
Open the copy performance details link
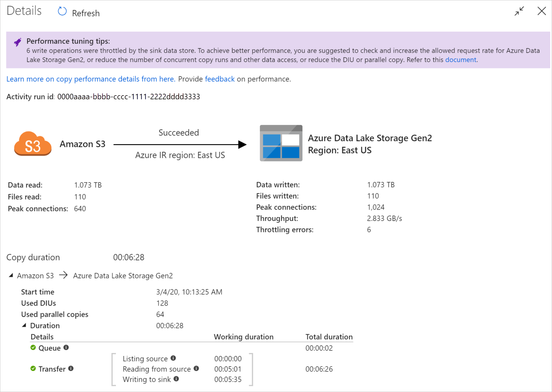point(91,79)
